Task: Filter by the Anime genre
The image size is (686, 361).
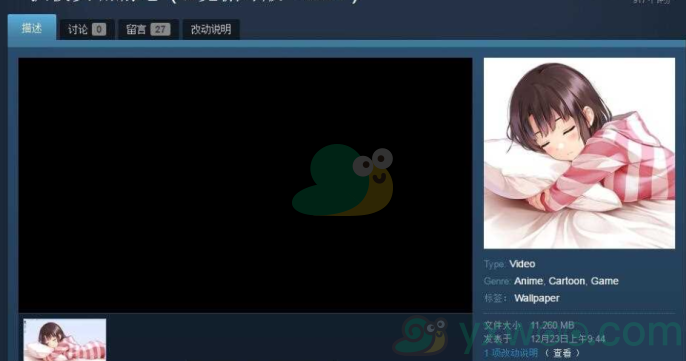Action: click(x=528, y=281)
